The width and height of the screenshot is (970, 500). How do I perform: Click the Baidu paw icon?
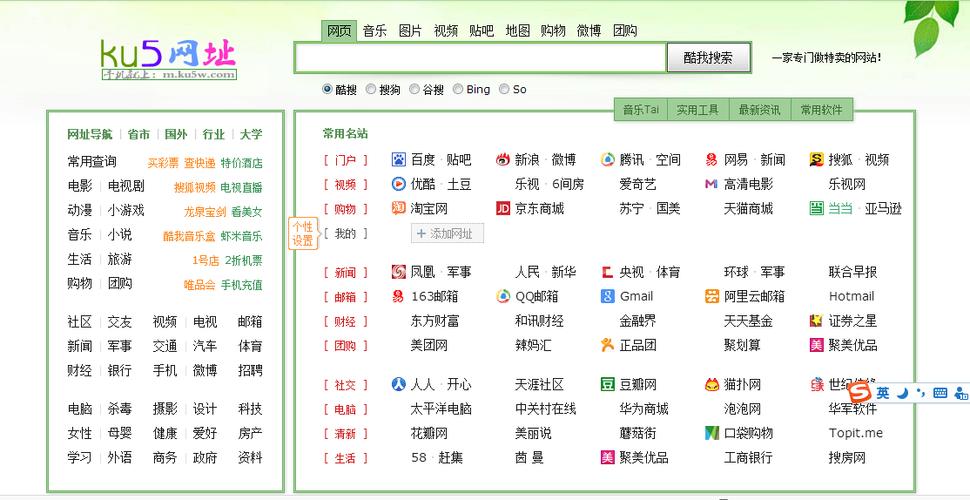point(399,159)
